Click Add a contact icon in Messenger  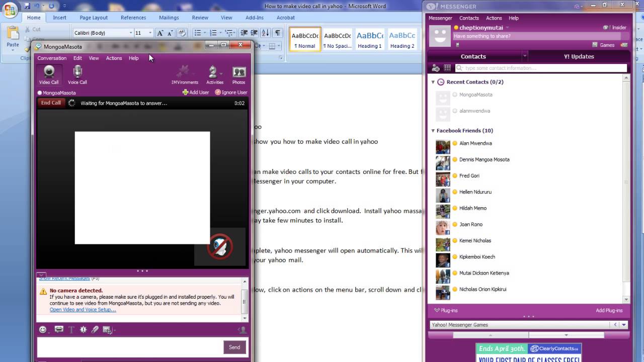436,68
